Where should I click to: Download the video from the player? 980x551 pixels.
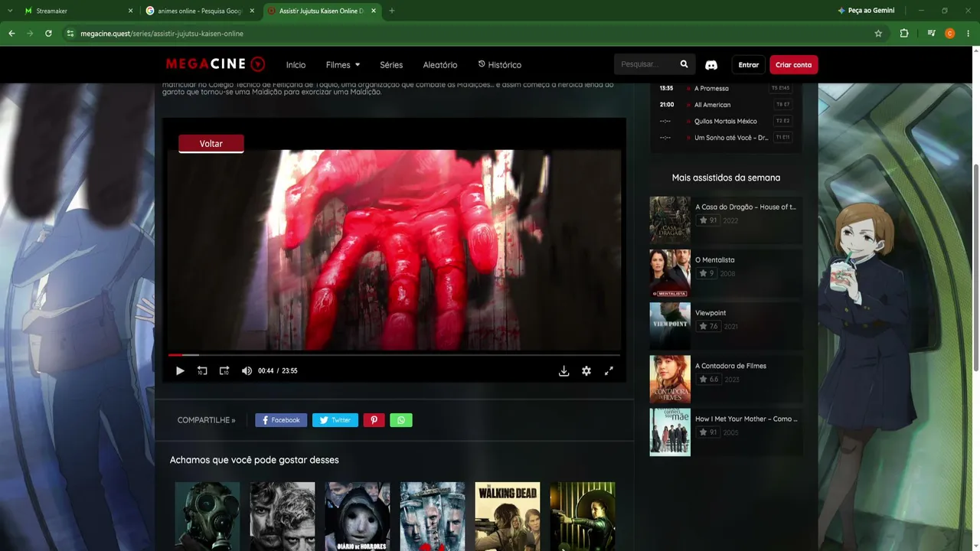coord(563,371)
